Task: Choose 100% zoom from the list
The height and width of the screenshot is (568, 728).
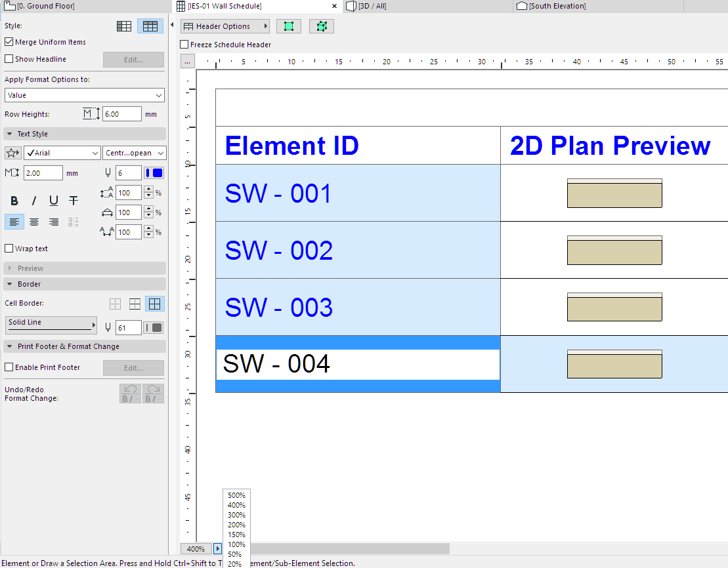Action: coord(236,544)
